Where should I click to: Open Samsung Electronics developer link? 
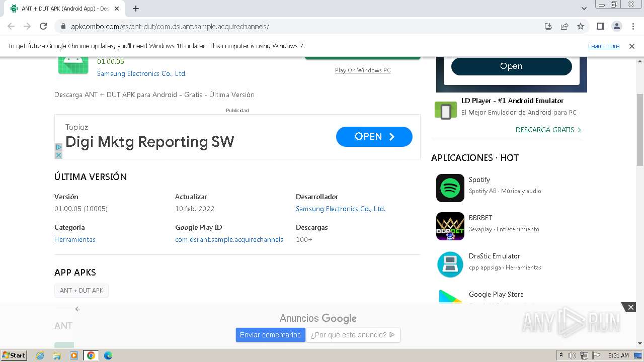click(x=341, y=209)
